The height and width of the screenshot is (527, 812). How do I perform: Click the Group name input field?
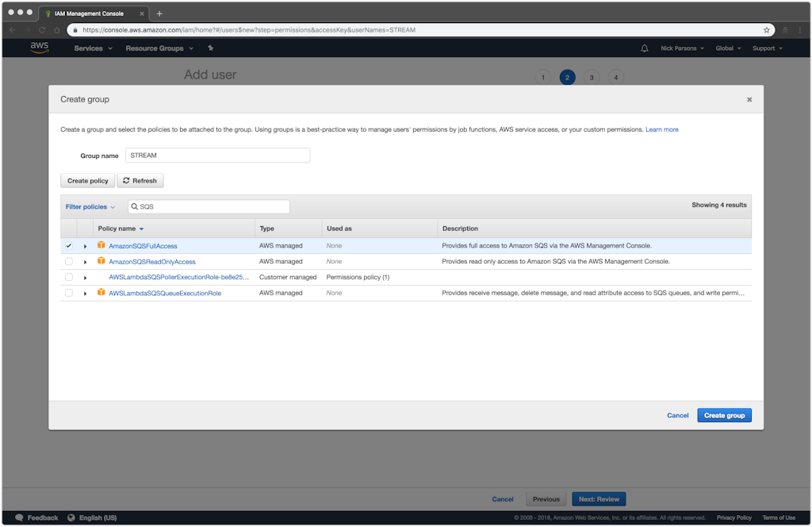(x=217, y=156)
